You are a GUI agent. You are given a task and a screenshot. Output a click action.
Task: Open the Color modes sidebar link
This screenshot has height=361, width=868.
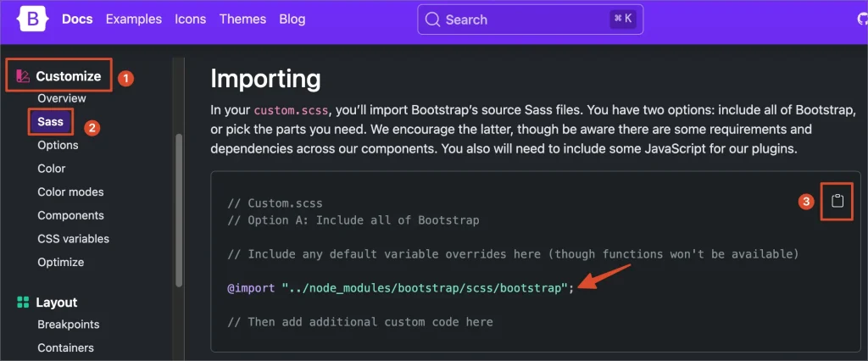70,192
